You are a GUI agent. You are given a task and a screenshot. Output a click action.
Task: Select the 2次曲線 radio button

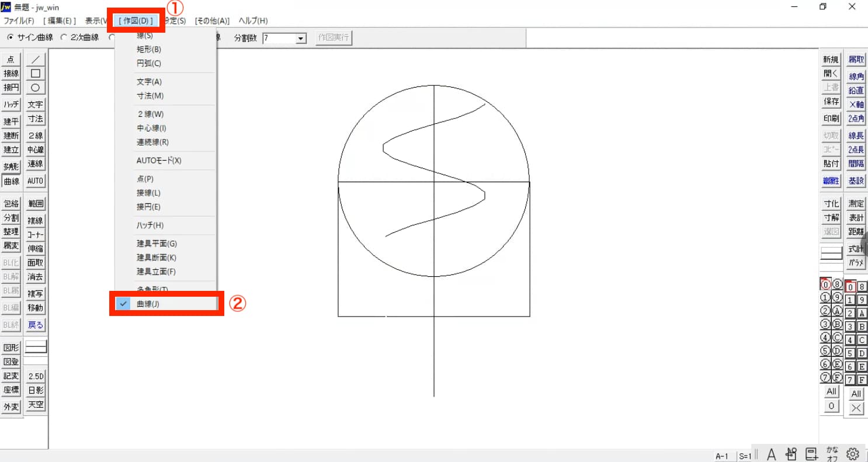click(80, 37)
